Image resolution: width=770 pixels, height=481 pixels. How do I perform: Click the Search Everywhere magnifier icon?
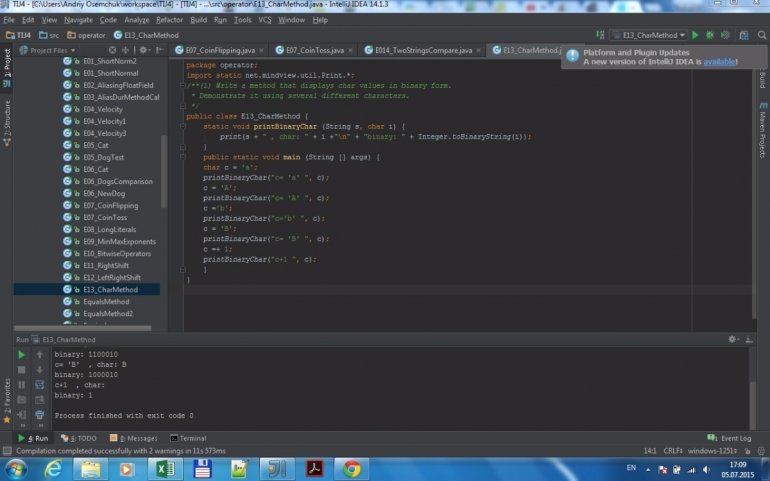tap(761, 35)
